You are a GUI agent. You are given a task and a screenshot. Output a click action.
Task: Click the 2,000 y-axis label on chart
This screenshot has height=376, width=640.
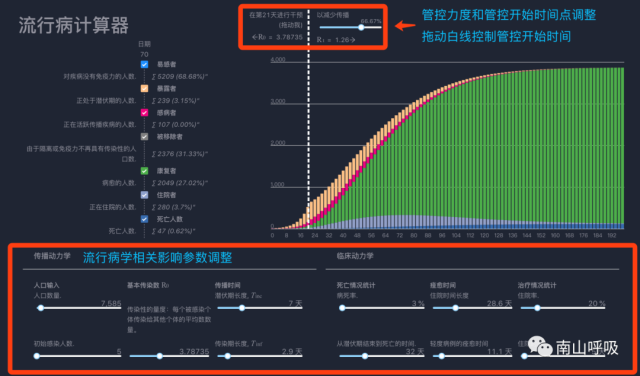point(278,143)
